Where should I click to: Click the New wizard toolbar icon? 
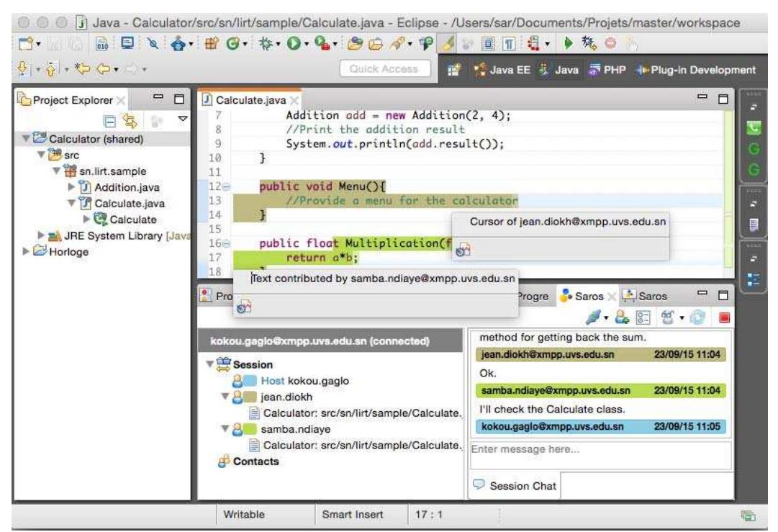tap(24, 44)
